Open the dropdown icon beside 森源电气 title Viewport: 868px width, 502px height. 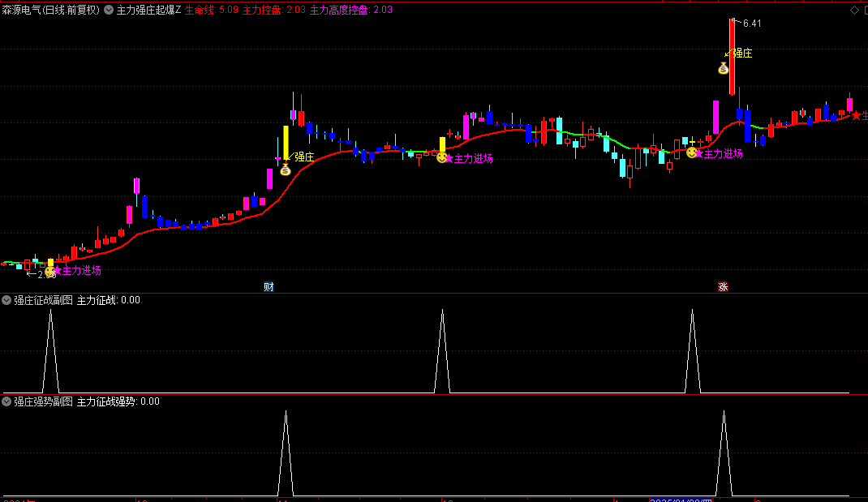pyautogui.click(x=109, y=10)
